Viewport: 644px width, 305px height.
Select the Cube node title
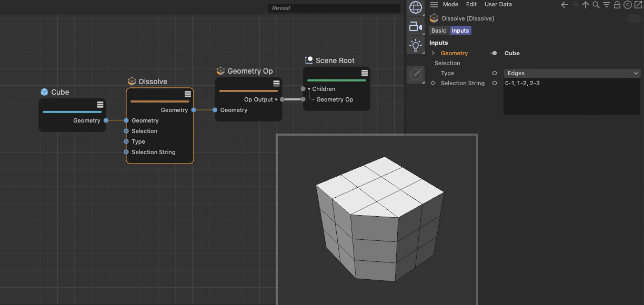point(60,92)
